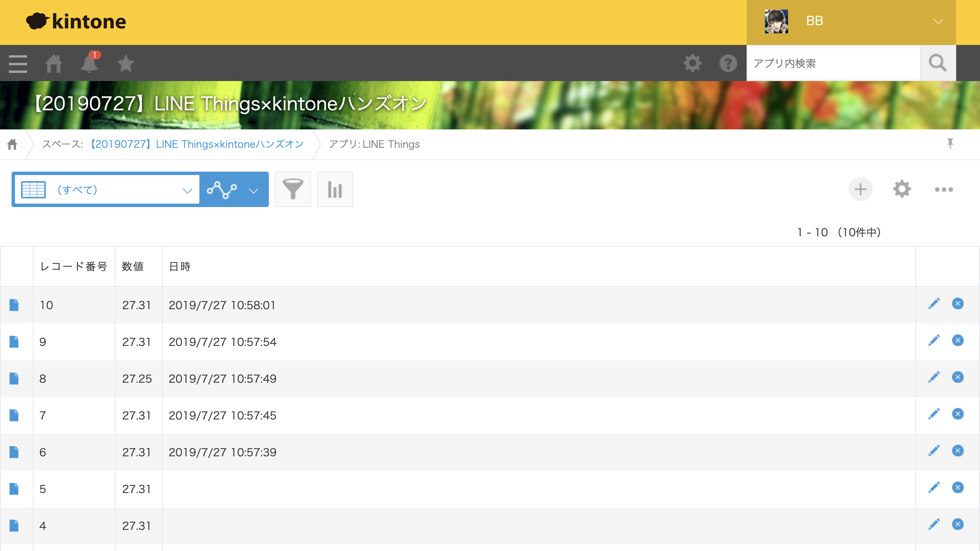Expand the graph view chevron
This screenshot has height=551, width=980.
(x=254, y=190)
